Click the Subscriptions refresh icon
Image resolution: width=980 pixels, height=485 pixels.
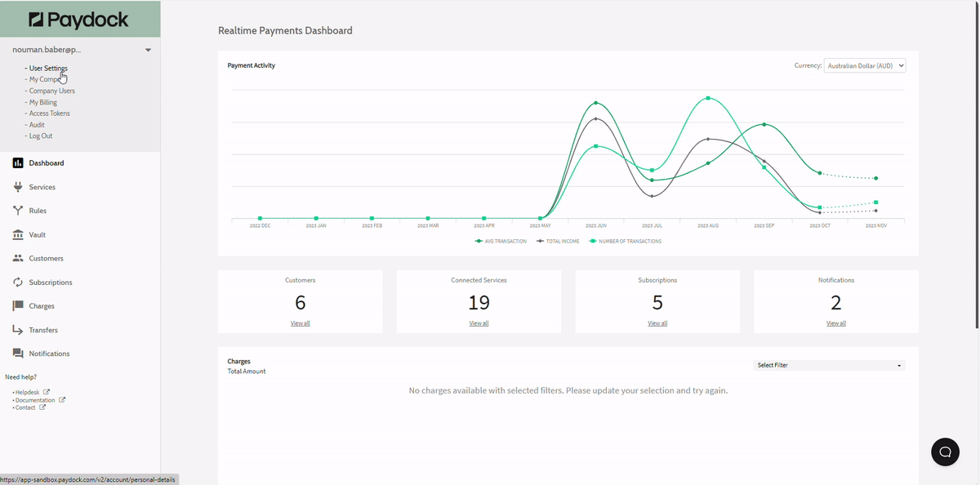(18, 283)
